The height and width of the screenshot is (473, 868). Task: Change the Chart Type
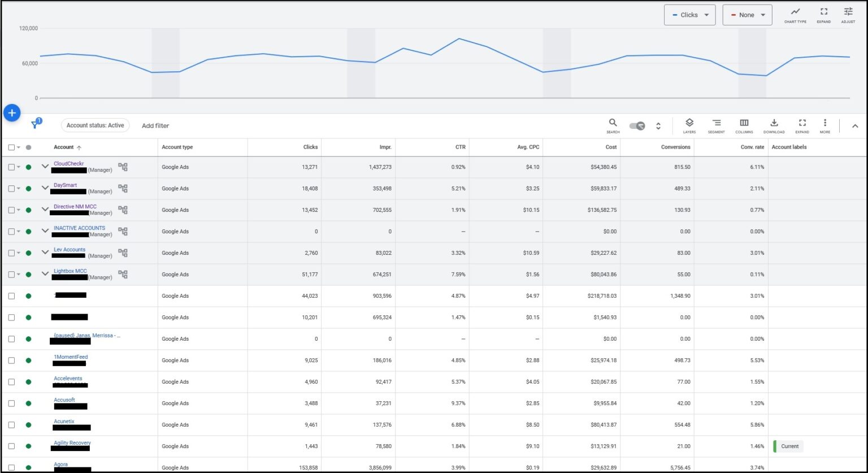795,15
